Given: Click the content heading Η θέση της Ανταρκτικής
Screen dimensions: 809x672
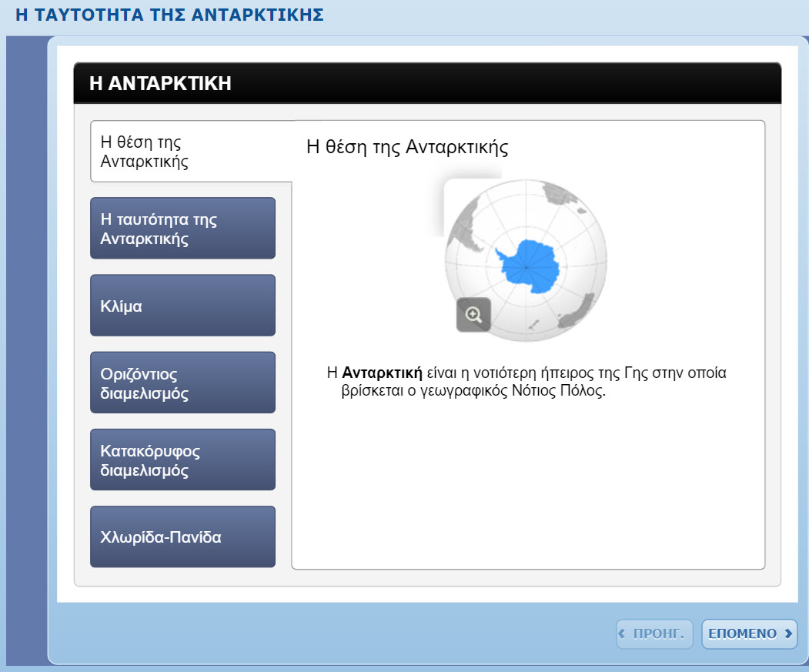Looking at the screenshot, I should [407, 147].
